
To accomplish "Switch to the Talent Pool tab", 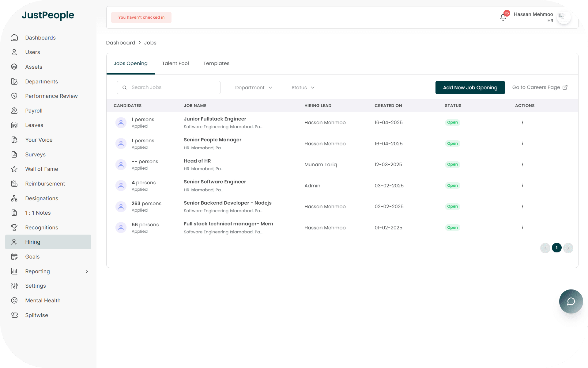I will [x=175, y=63].
